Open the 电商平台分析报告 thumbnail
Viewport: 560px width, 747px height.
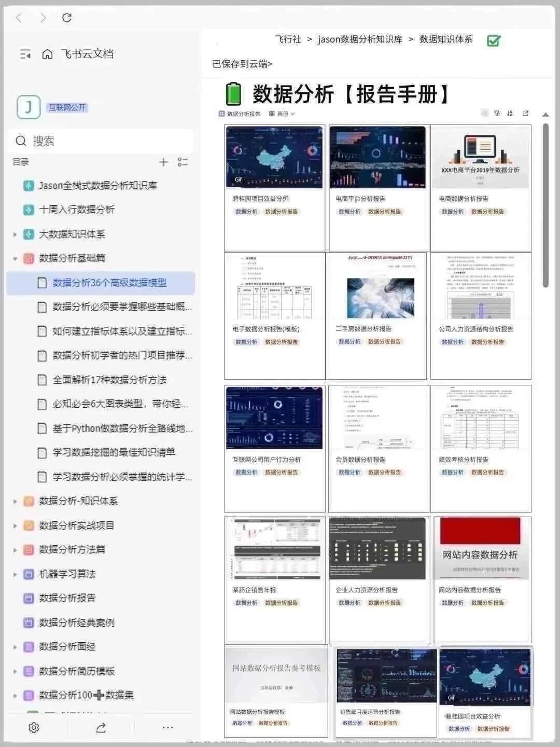click(x=379, y=156)
